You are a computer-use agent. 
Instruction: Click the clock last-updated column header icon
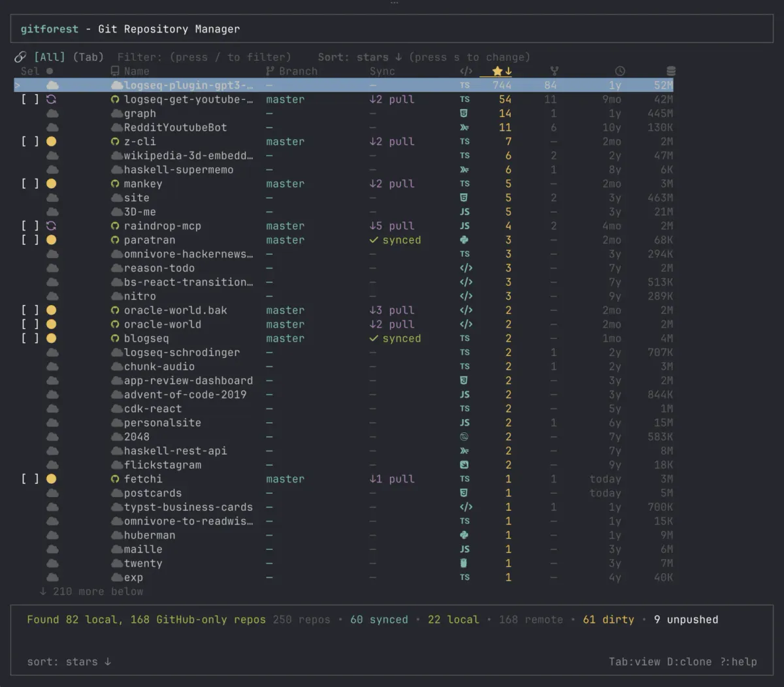[x=620, y=71]
